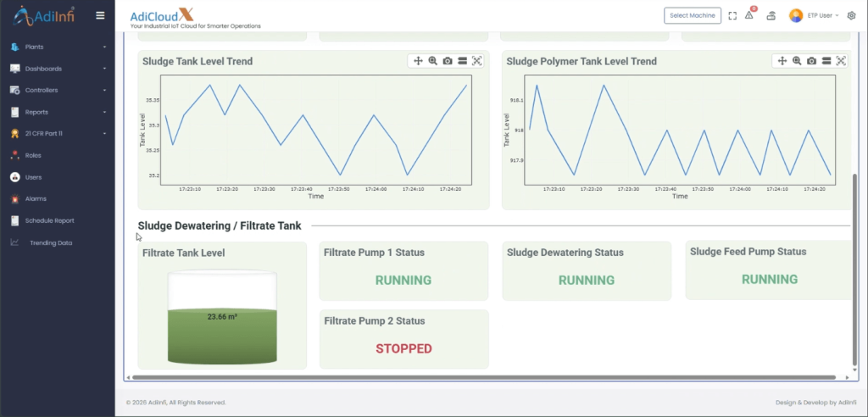Click the AdiInfi logo in sidebar
868x417 pixels.
point(44,16)
